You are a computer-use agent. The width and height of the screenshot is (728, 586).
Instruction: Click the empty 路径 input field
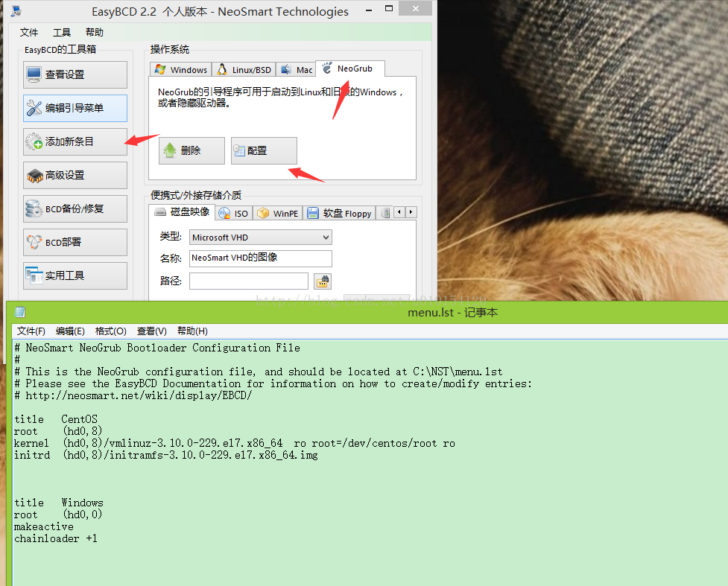[x=249, y=281]
